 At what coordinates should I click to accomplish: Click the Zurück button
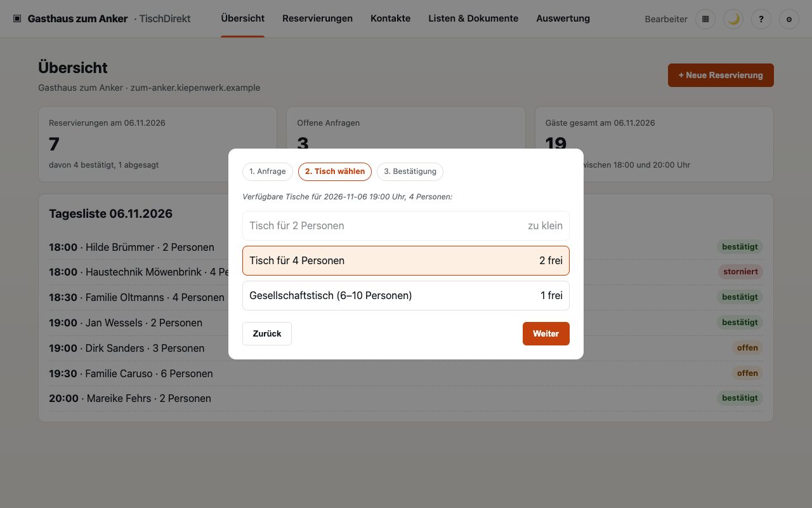pyautogui.click(x=267, y=334)
